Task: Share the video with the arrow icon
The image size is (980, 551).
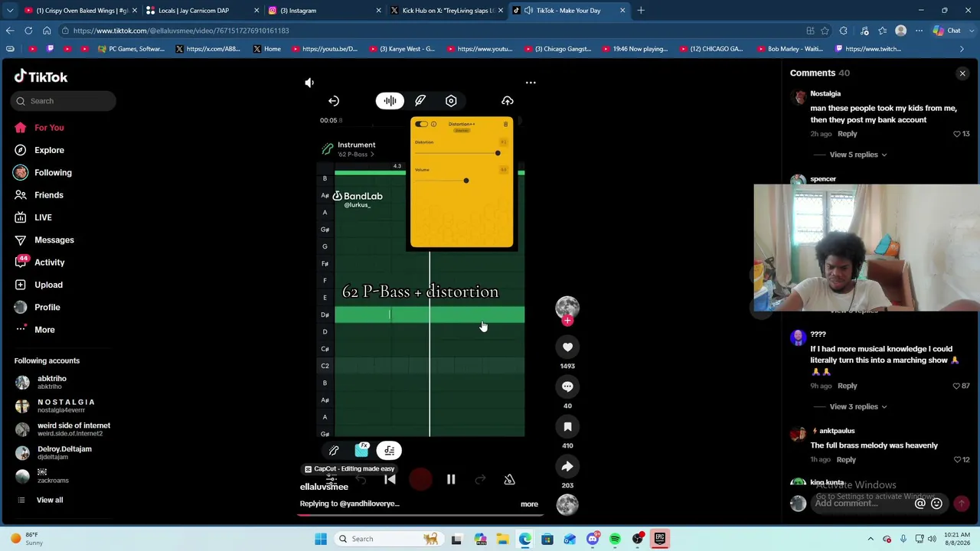Action: click(x=567, y=467)
